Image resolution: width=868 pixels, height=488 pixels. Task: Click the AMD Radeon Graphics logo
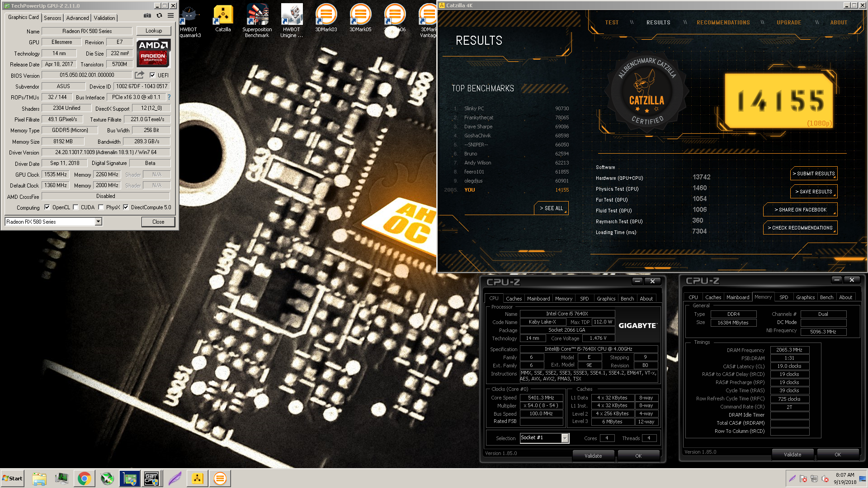pos(153,53)
